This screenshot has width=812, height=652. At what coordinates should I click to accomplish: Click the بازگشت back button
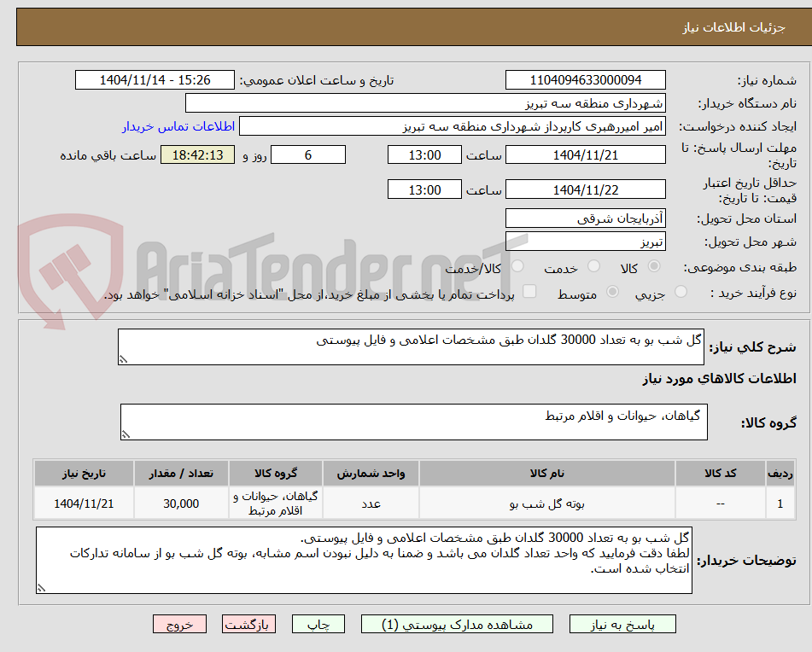pos(248,624)
